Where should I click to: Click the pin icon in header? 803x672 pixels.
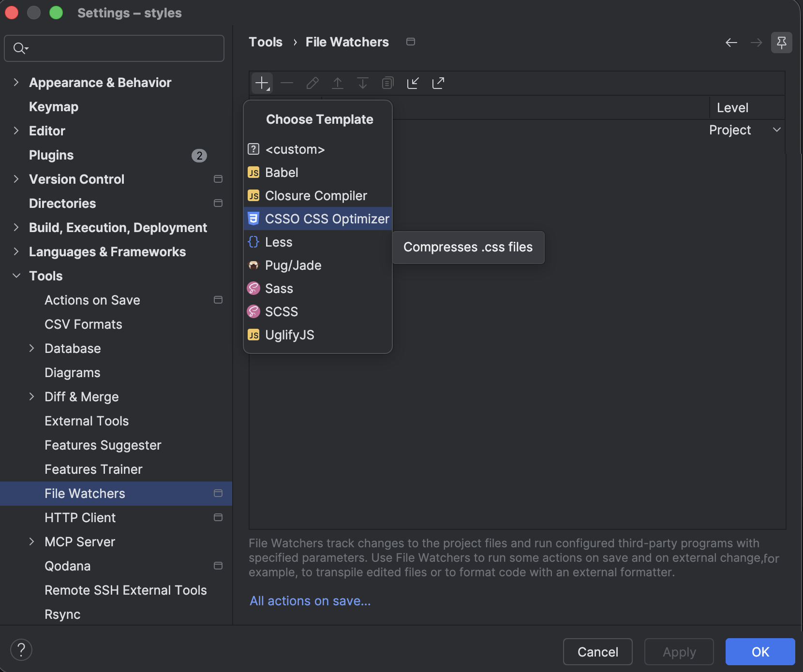point(782,43)
